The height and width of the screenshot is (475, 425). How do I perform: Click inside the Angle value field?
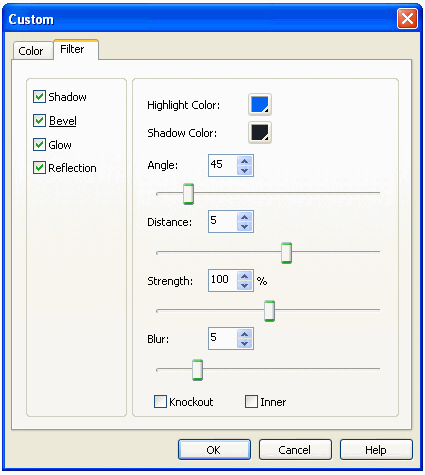coord(223,165)
